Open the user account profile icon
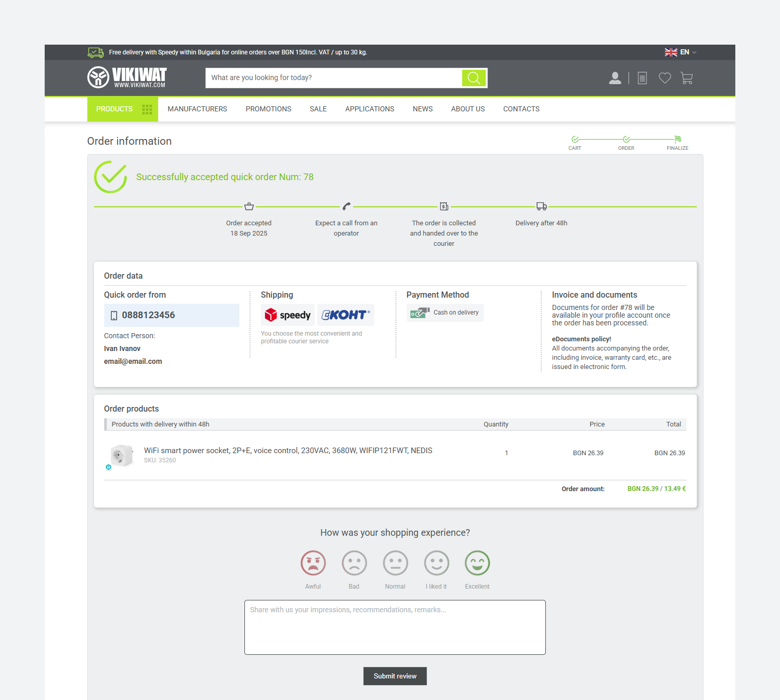780x700 pixels. tap(615, 78)
